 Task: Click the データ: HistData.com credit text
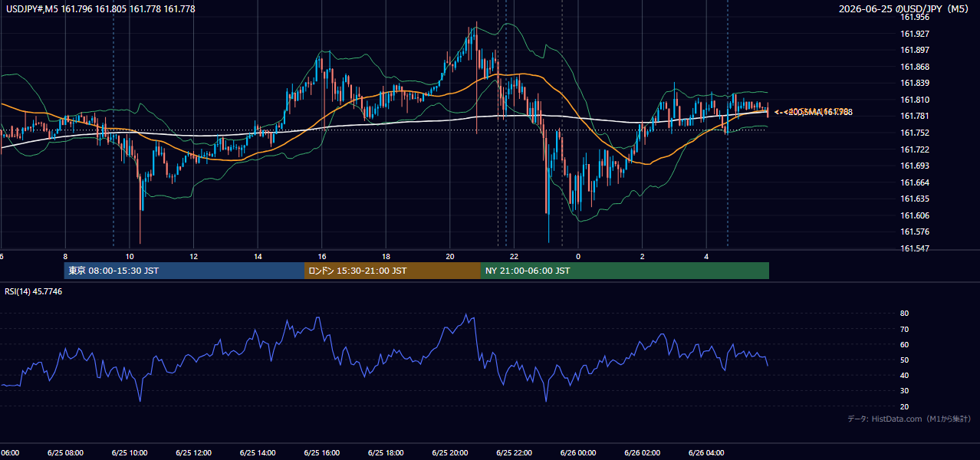[909, 419]
